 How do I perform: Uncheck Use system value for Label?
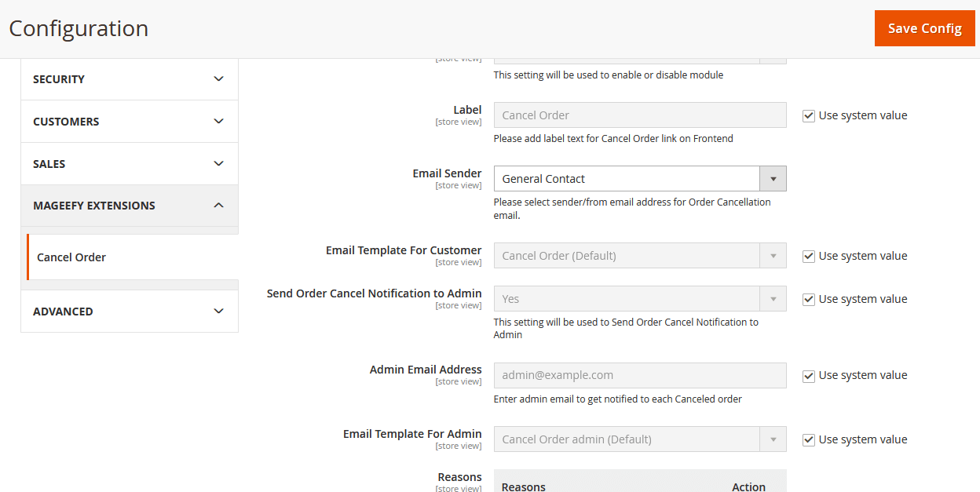pos(809,115)
